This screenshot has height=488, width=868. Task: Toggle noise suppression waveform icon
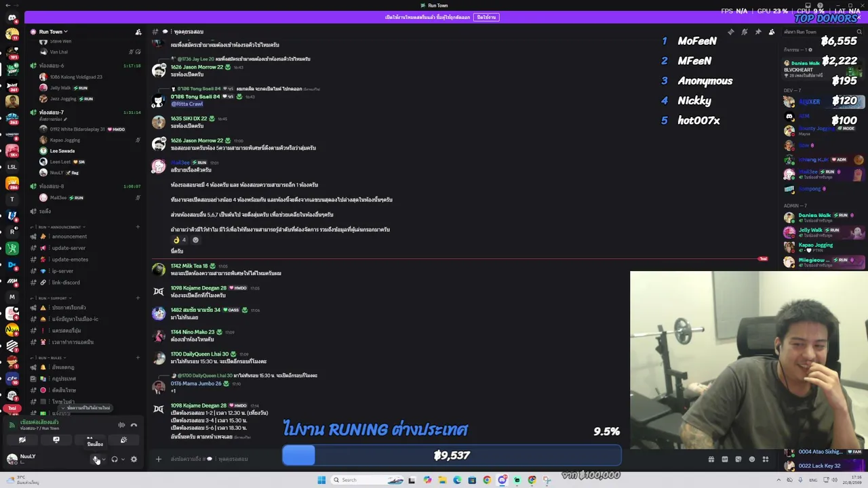[x=121, y=426]
